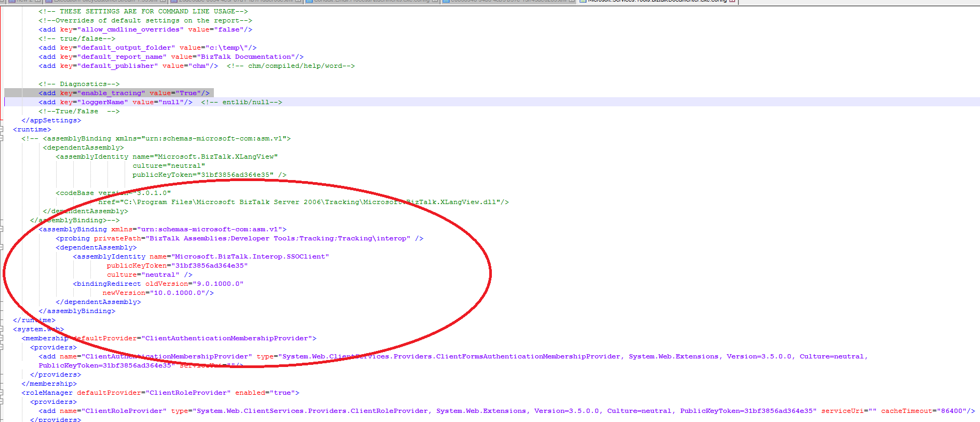Viewport: 980px width, 422px height.
Task: Click the ClientRoleProvider add name line
Action: coord(507,411)
